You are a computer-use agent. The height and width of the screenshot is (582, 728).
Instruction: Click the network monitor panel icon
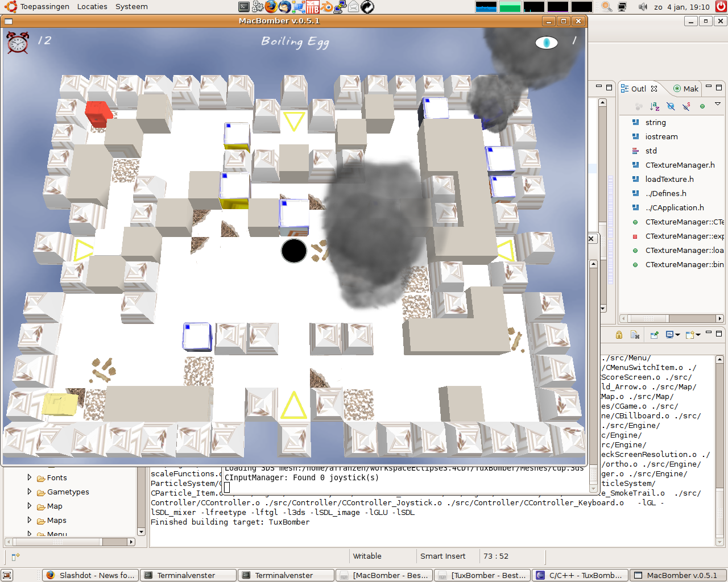[622, 7]
